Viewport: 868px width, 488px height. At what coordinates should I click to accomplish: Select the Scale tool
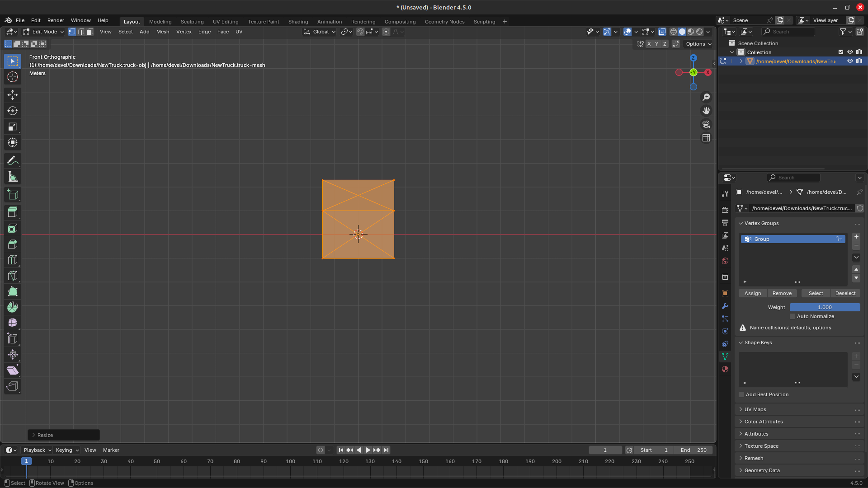coord(13,127)
